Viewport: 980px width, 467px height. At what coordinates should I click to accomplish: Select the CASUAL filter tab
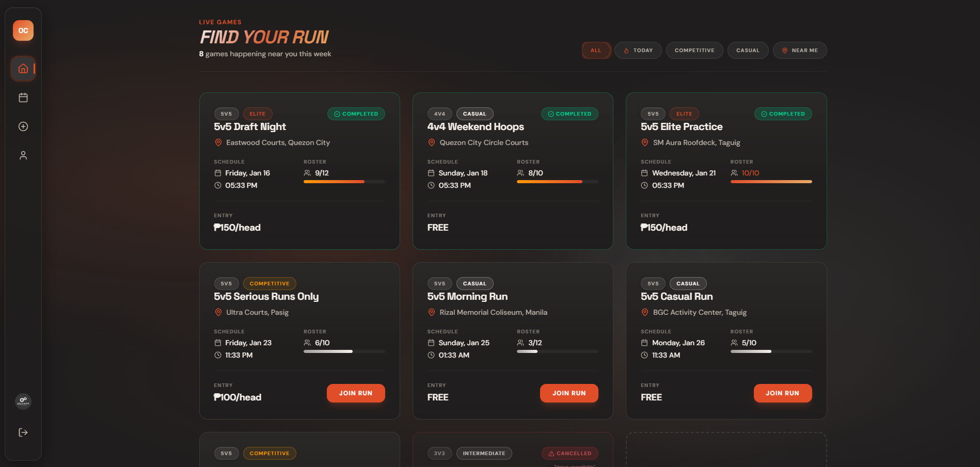[x=748, y=51]
